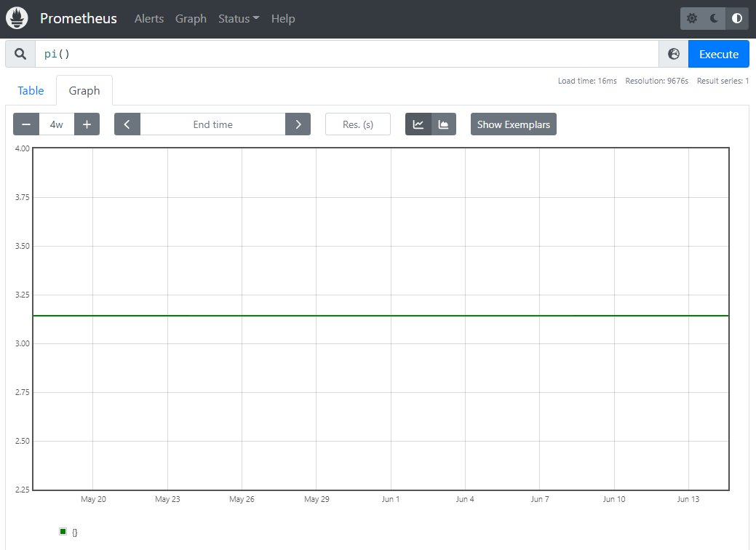The height and width of the screenshot is (550, 756).
Task: Toggle the green legend series swatch
Action: click(63, 532)
